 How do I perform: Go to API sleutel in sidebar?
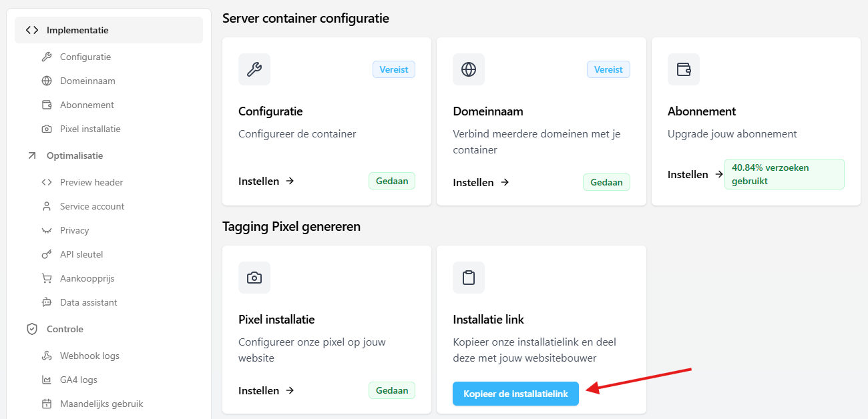click(81, 254)
